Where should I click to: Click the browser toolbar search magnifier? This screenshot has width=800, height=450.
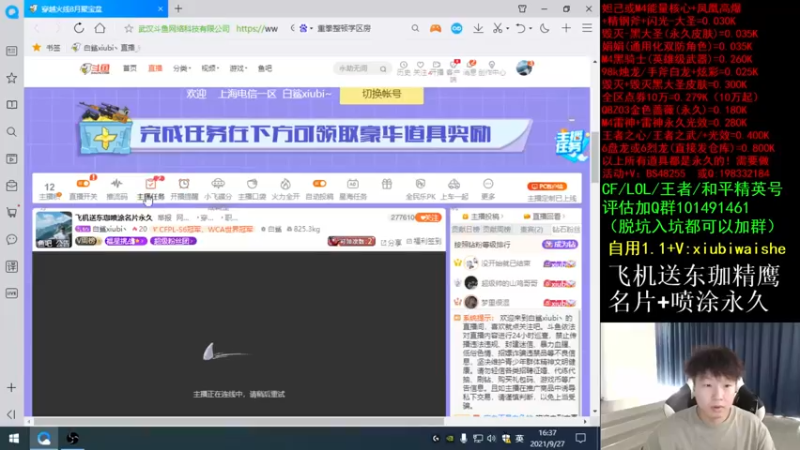(415, 29)
